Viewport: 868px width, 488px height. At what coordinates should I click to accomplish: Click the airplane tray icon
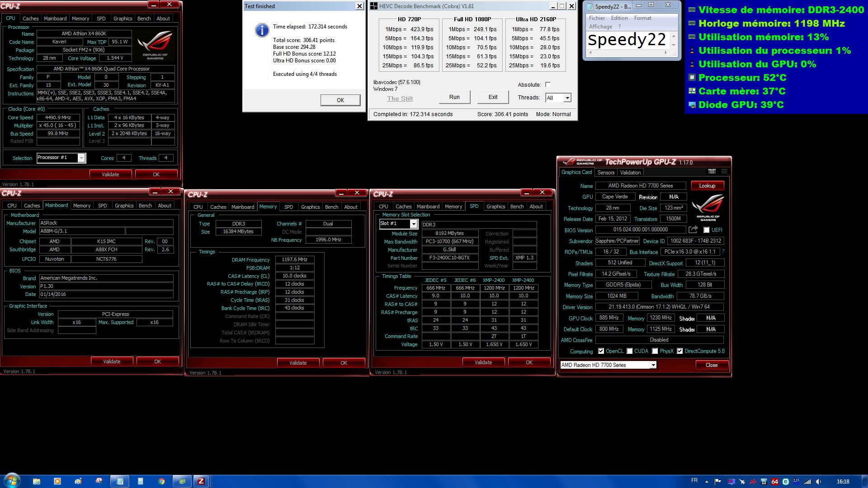point(742,482)
